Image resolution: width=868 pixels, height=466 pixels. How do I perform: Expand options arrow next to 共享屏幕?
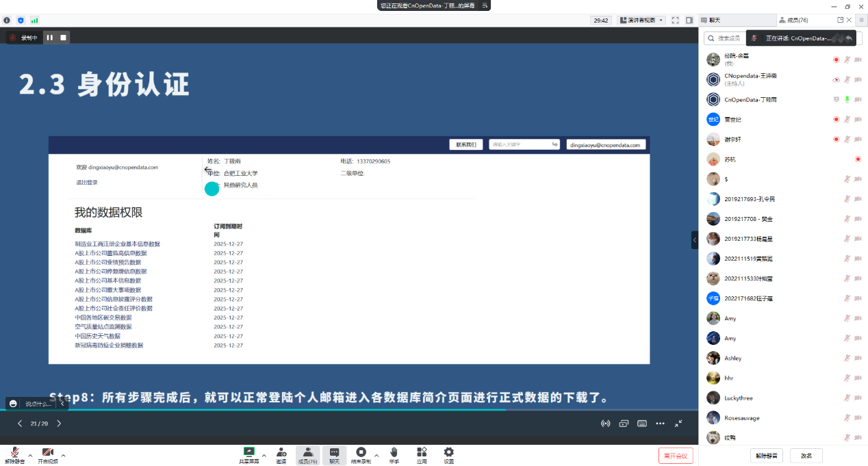[264, 455]
